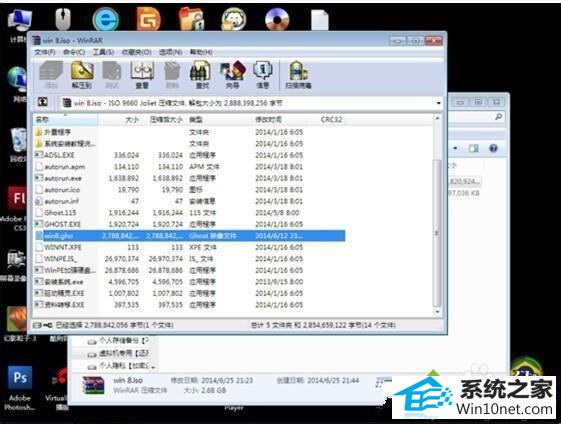Select the autorun.inf file row
Image resolution: width=561 pixels, height=424 pixels.
coord(190,201)
